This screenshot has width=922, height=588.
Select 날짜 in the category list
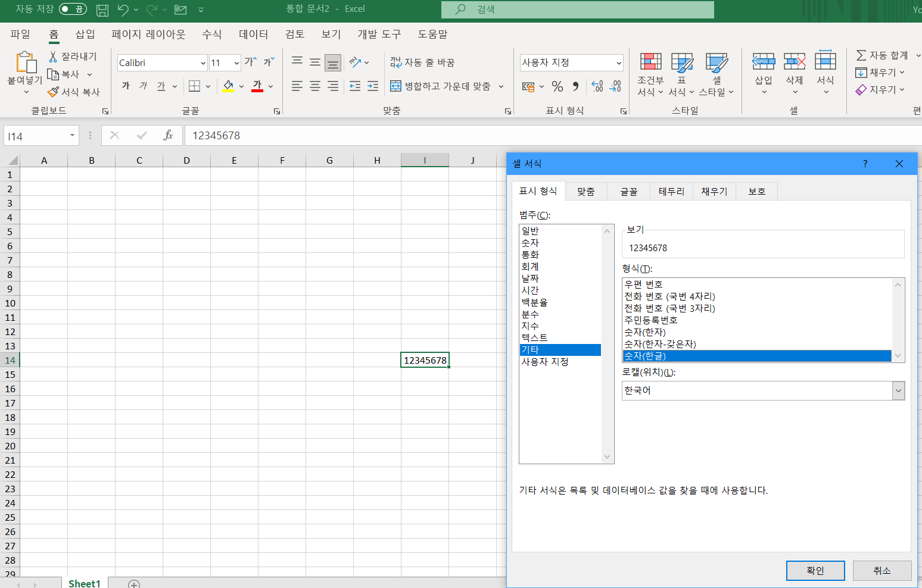[x=530, y=279]
